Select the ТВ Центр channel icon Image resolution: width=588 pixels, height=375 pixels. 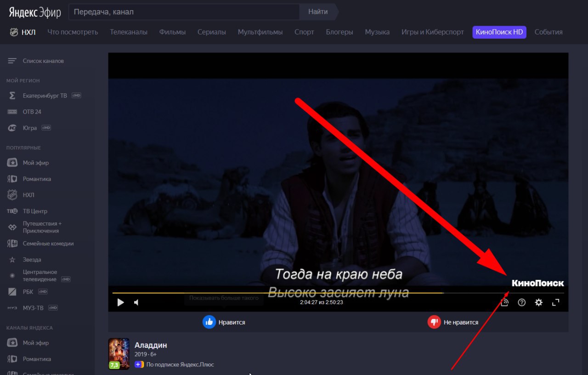[12, 211]
